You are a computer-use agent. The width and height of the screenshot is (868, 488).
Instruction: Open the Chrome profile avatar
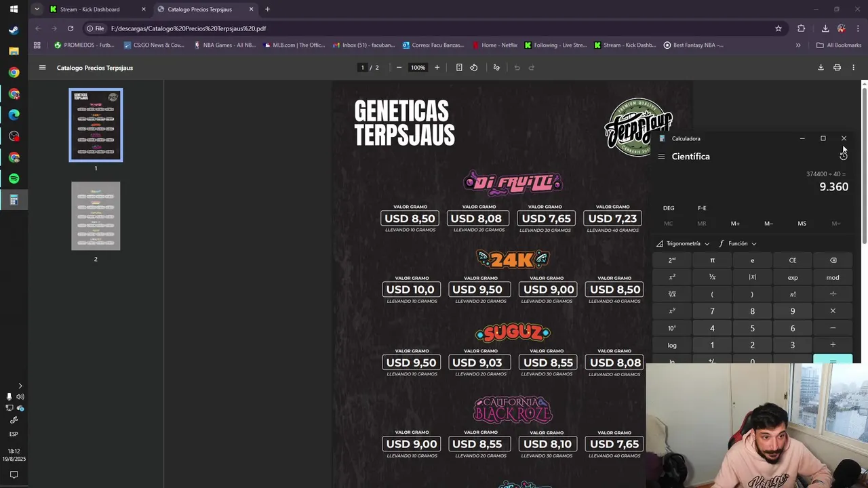coord(842,28)
